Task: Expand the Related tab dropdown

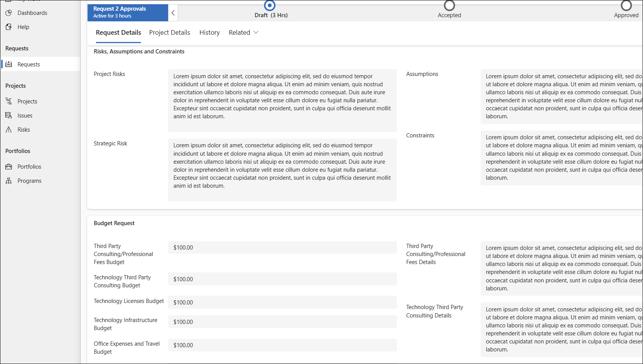Action: coord(256,32)
